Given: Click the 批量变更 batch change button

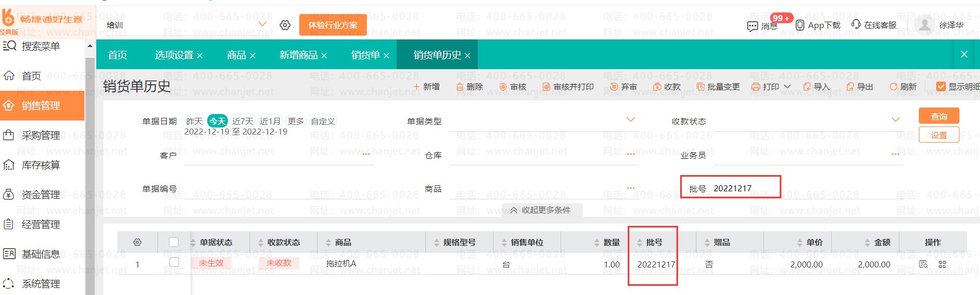Looking at the screenshot, I should pyautogui.click(x=718, y=86).
